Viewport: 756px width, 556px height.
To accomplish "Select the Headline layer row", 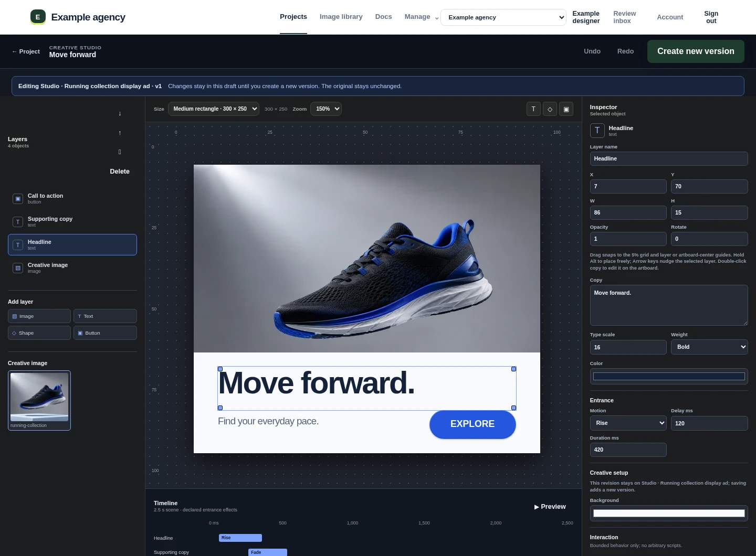I will click(72, 245).
